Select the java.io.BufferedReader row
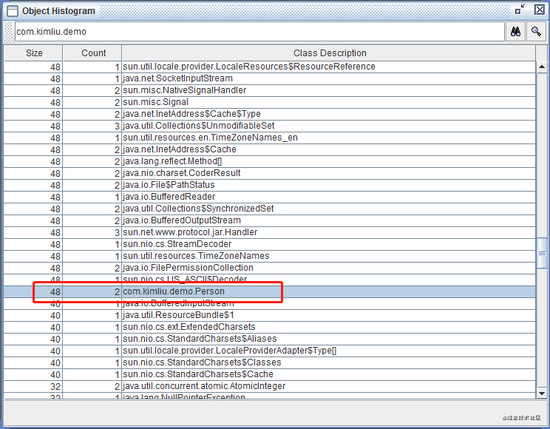 point(269,197)
